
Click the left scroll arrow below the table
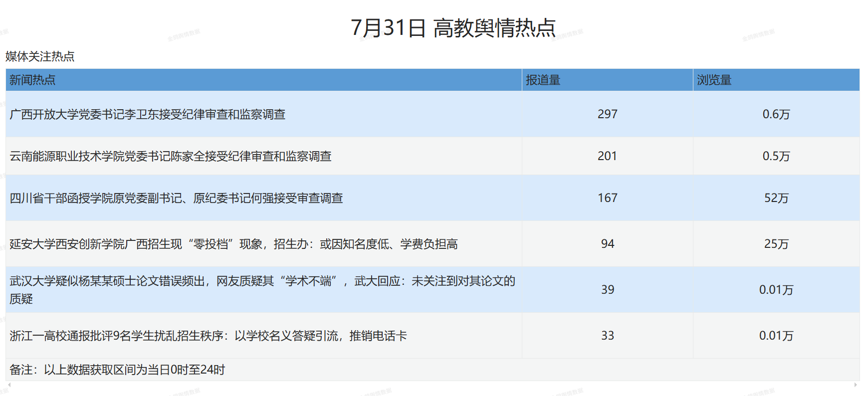tap(9, 385)
